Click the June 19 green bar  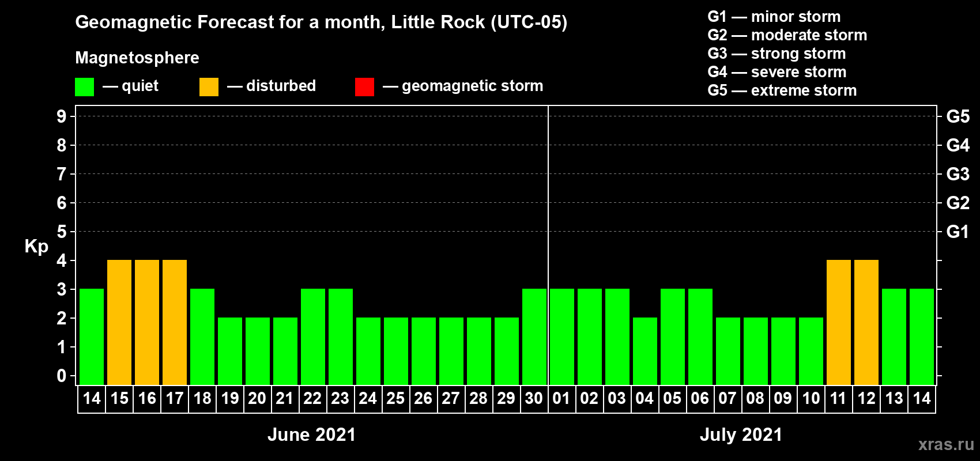pos(230,351)
